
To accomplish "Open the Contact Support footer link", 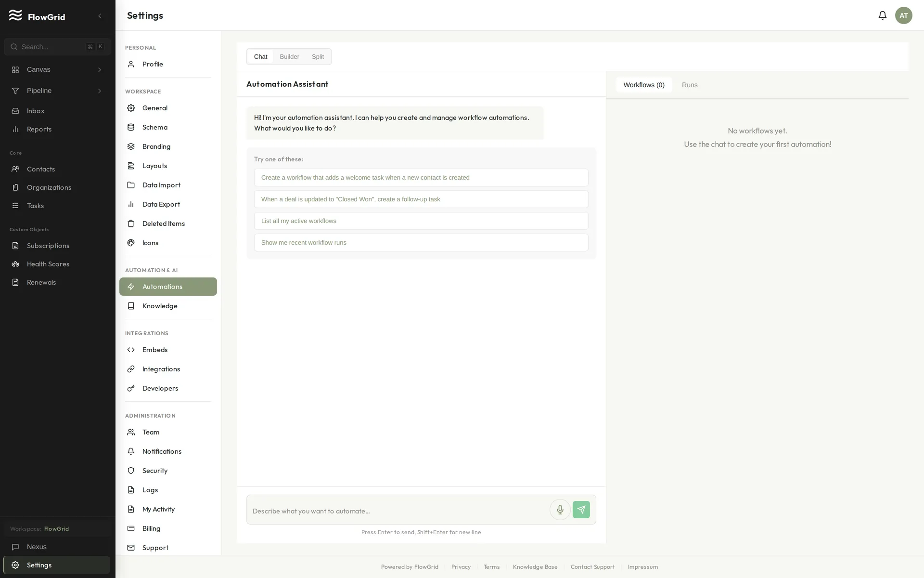I will coord(592,567).
